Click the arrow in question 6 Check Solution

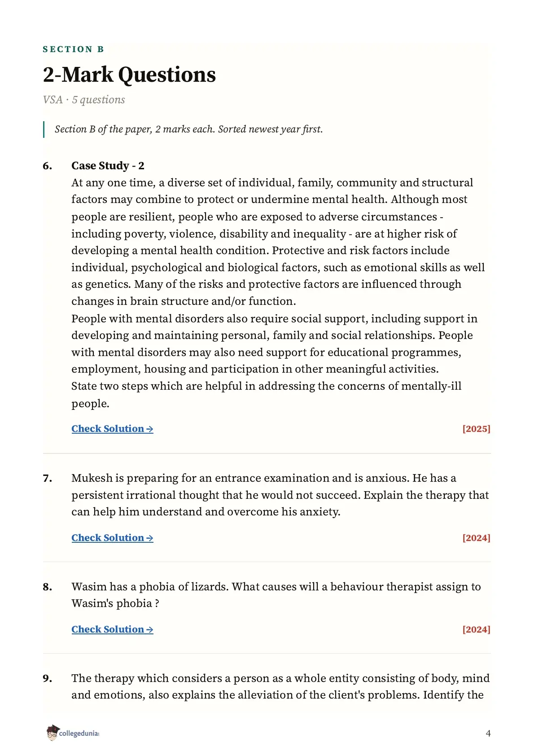click(x=149, y=429)
